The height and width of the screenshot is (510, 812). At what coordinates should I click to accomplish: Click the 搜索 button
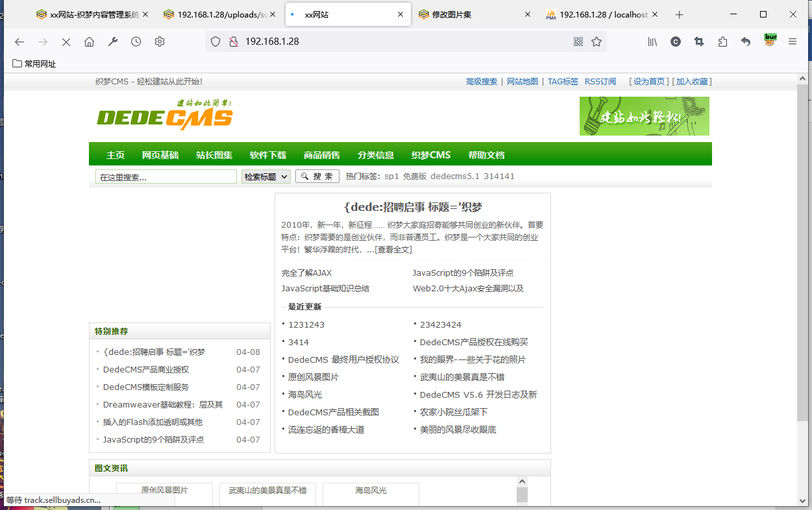317,176
